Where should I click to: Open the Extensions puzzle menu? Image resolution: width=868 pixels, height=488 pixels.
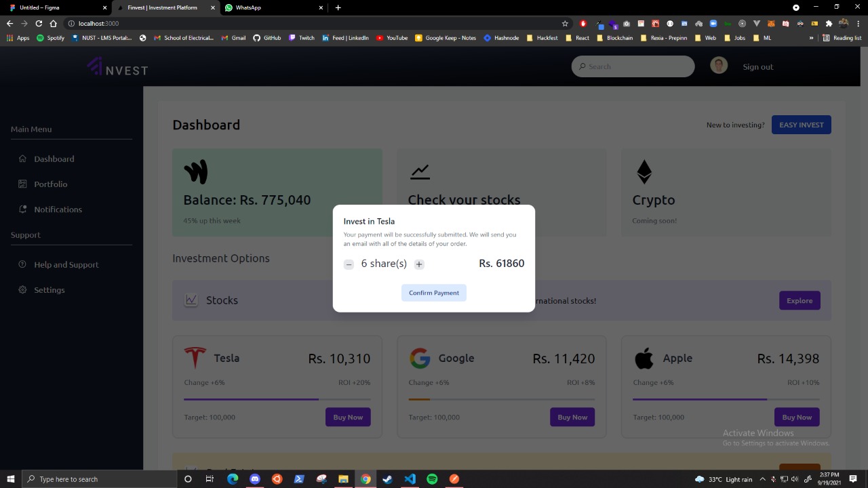pyautogui.click(x=829, y=23)
